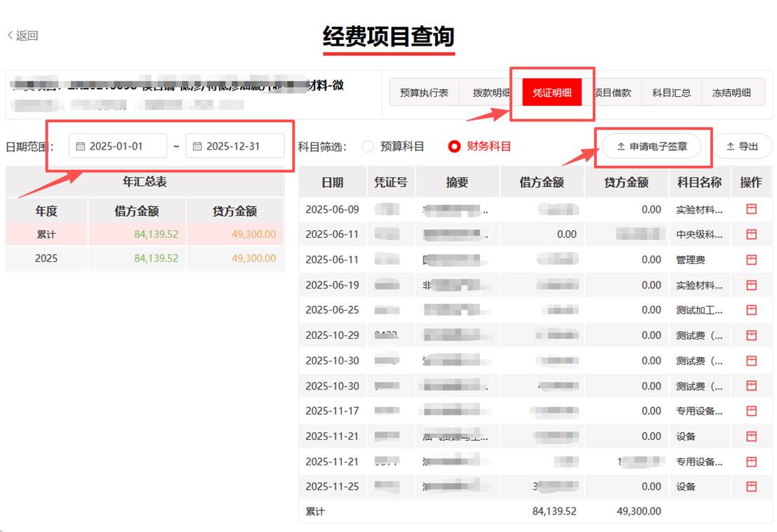This screenshot has width=777, height=532.
Task: Open the 科目汇总 tab
Action: coord(671,93)
